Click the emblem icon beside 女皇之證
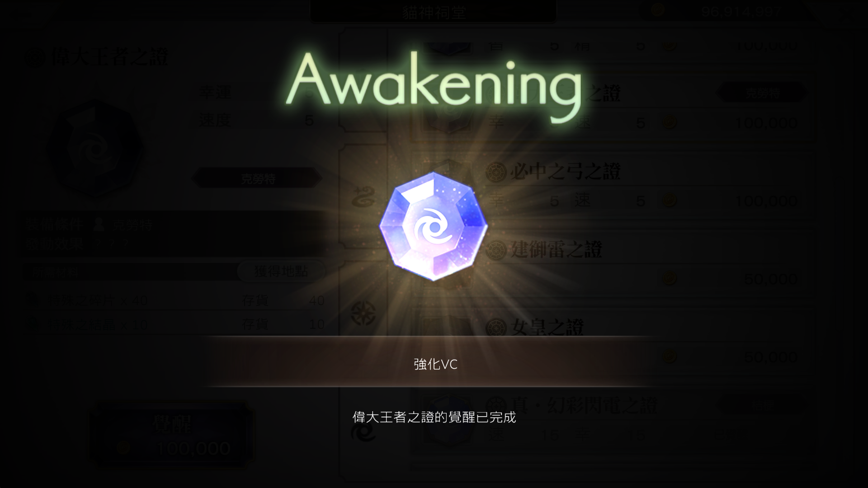 495,328
